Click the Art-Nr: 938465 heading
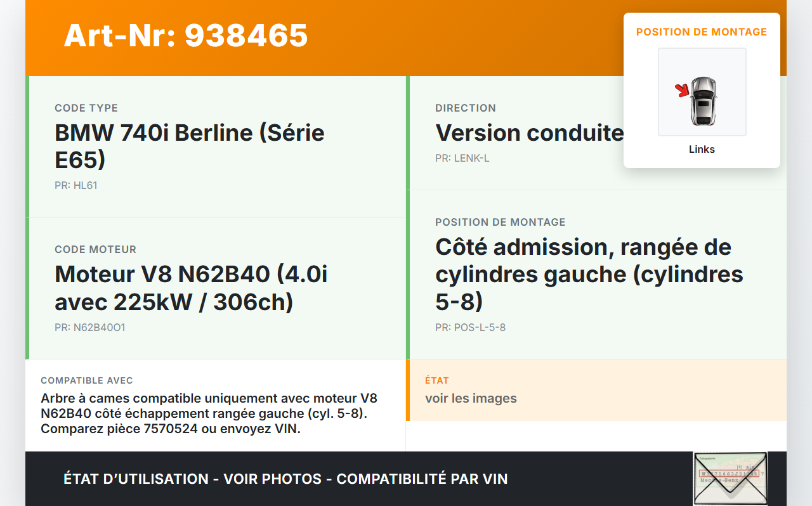This screenshot has width=812, height=506. click(x=185, y=36)
